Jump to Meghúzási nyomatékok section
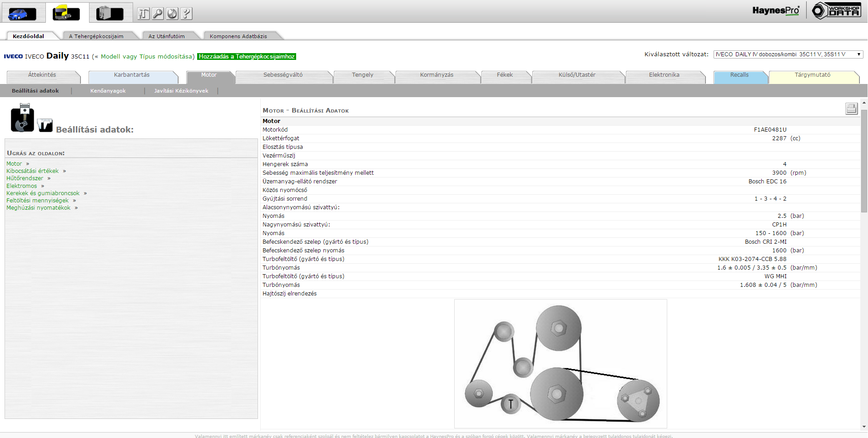 38,208
